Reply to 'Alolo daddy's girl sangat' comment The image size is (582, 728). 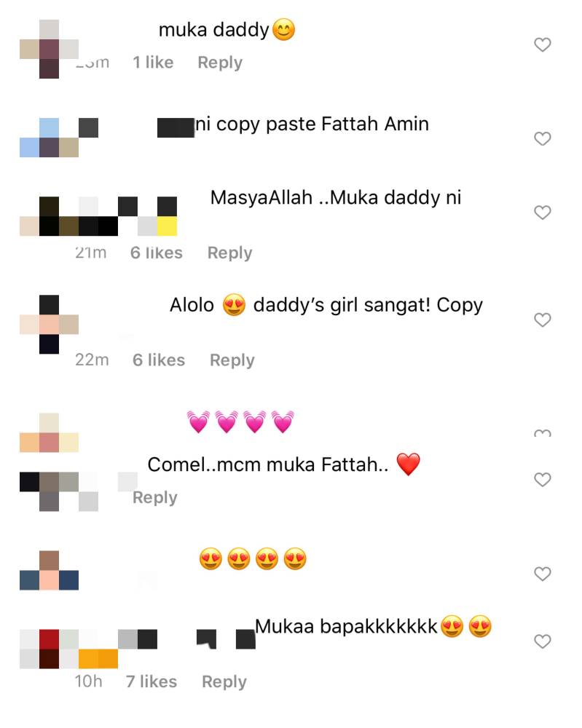click(x=232, y=360)
